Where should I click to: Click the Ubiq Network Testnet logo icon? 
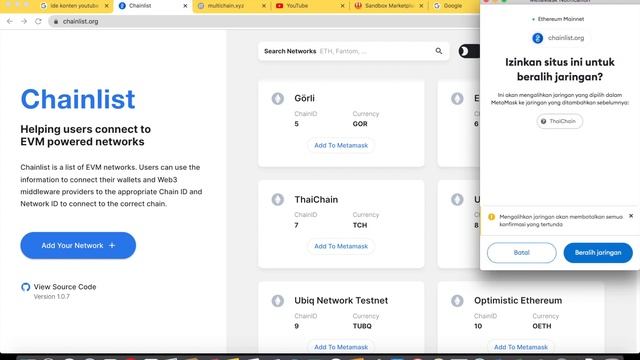pos(278,301)
